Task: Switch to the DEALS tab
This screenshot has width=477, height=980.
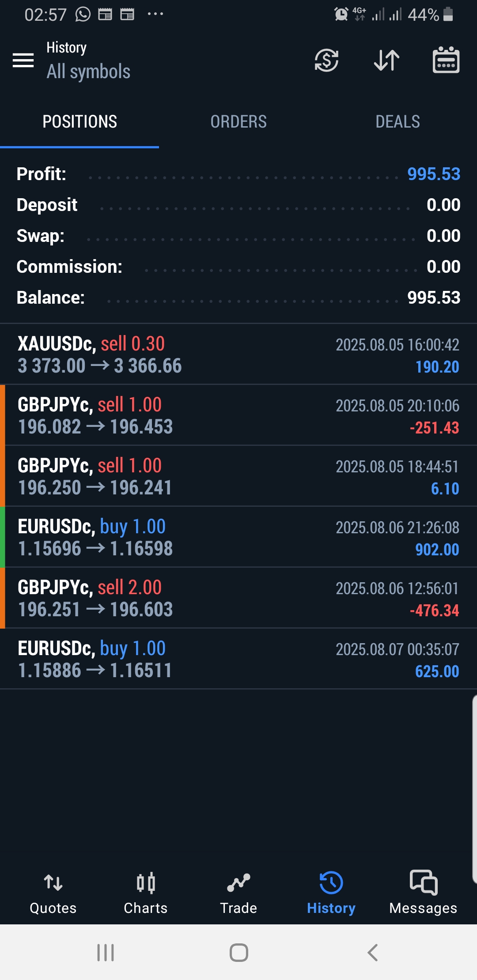Action: pos(397,122)
